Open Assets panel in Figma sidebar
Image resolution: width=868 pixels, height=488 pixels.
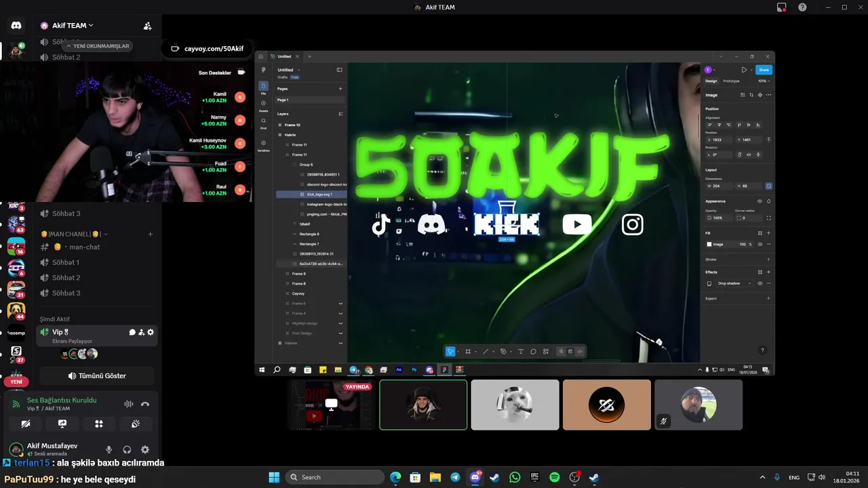(263, 106)
